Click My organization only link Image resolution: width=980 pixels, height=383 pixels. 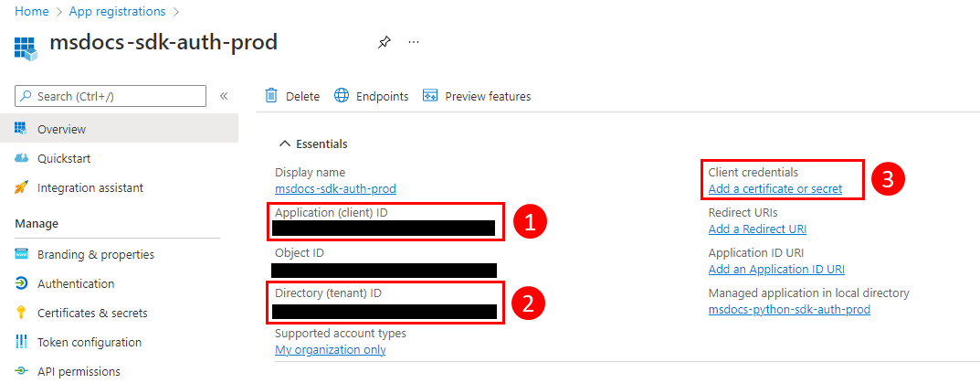[330, 350]
